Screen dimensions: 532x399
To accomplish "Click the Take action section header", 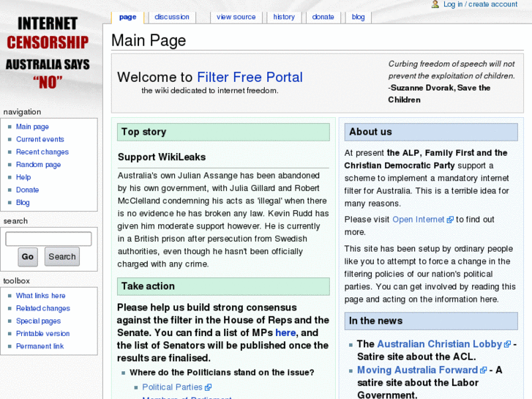I will pos(223,286).
